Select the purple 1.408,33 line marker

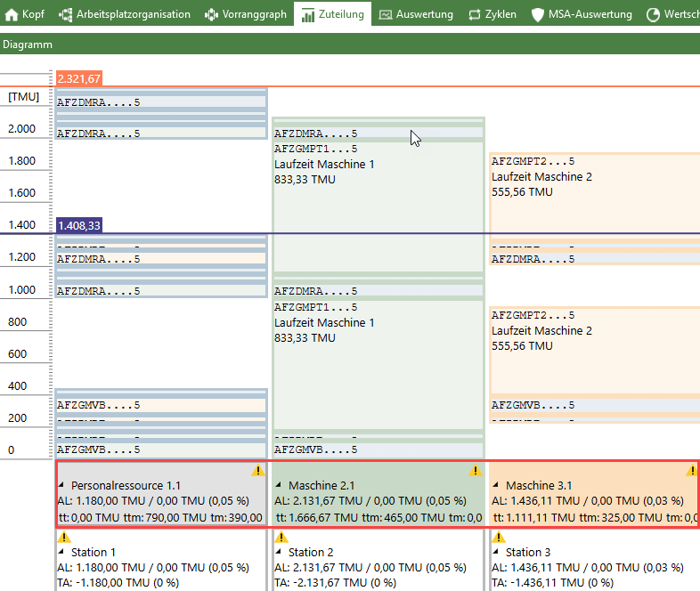(78, 226)
